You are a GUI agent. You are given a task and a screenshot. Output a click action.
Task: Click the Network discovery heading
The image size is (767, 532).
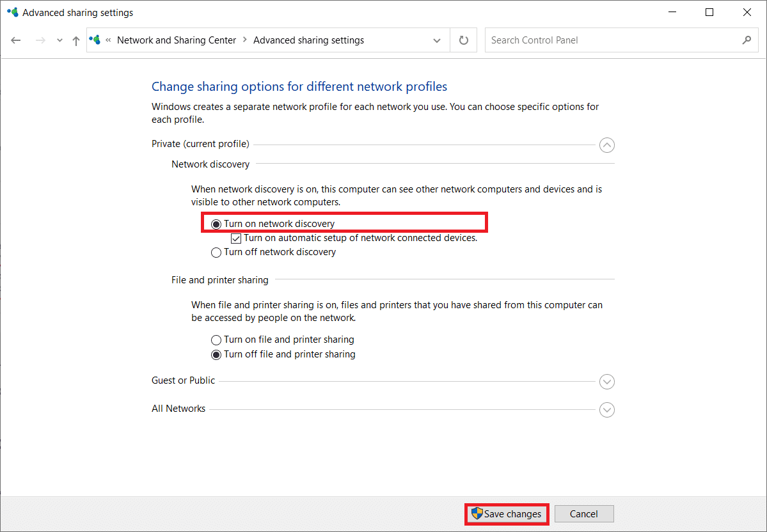point(210,164)
